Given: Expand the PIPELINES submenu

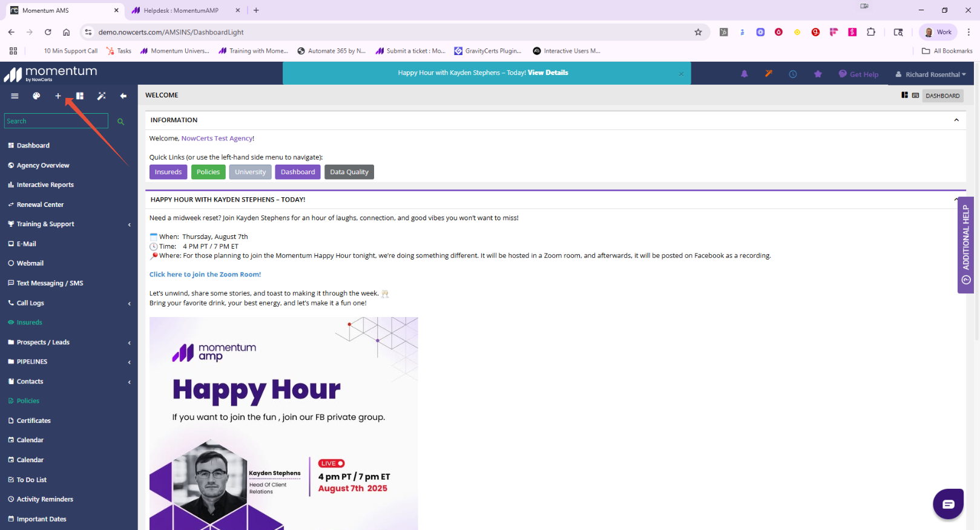Looking at the screenshot, I should pyautogui.click(x=129, y=362).
